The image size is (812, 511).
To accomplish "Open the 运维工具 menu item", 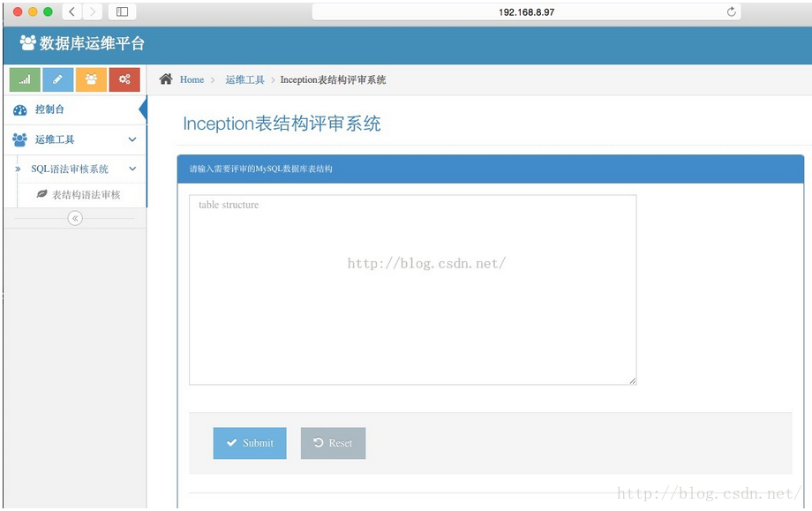I will point(75,139).
